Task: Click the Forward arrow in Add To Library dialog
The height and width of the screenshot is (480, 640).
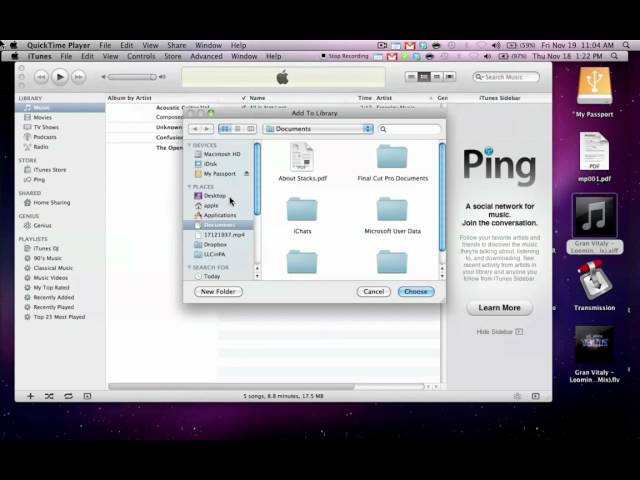Action: pyautogui.click(x=207, y=129)
